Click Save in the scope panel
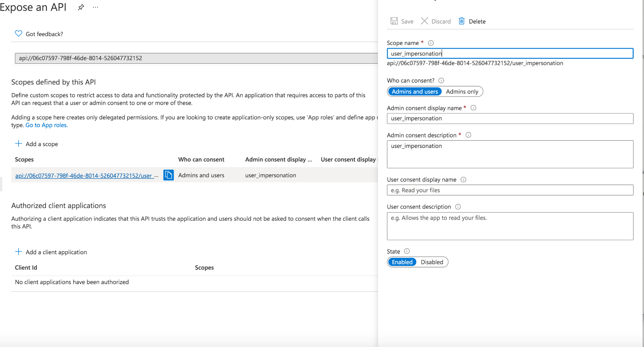The height and width of the screenshot is (347, 644). pyautogui.click(x=402, y=21)
